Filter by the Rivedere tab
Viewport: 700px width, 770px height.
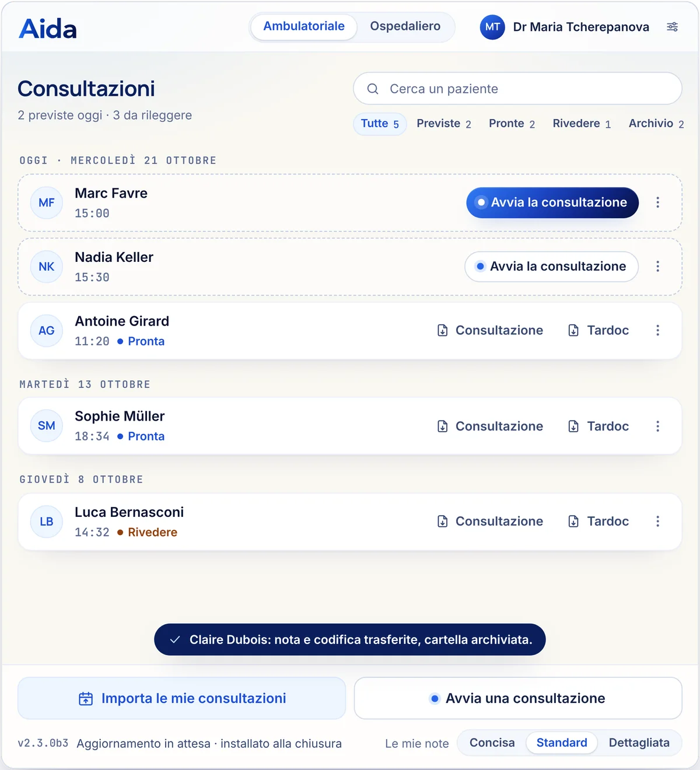pyautogui.click(x=582, y=124)
